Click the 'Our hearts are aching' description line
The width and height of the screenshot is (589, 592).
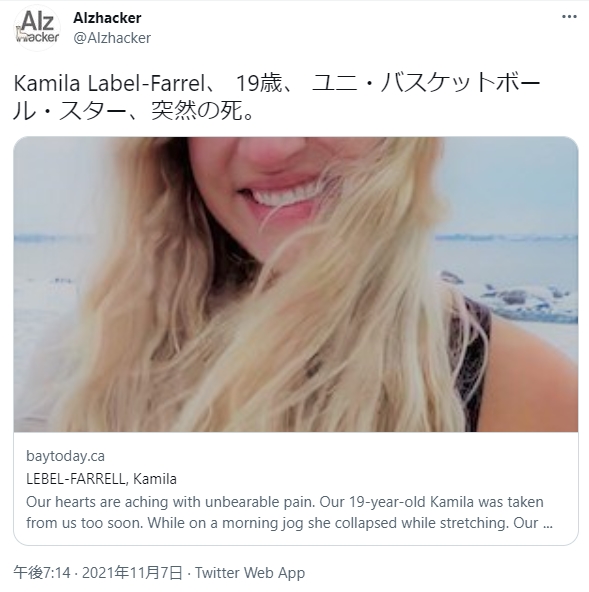pyautogui.click(x=285, y=502)
